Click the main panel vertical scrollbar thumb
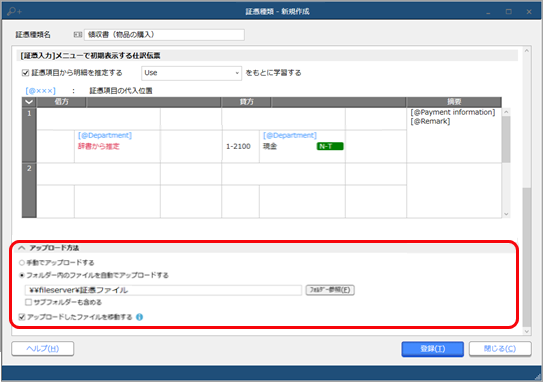This screenshot has width=543, height=382. pos(527,257)
